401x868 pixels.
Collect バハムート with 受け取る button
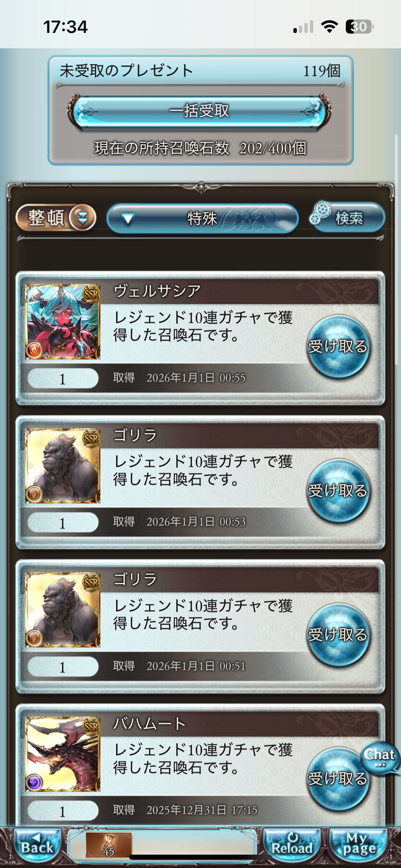[338, 779]
